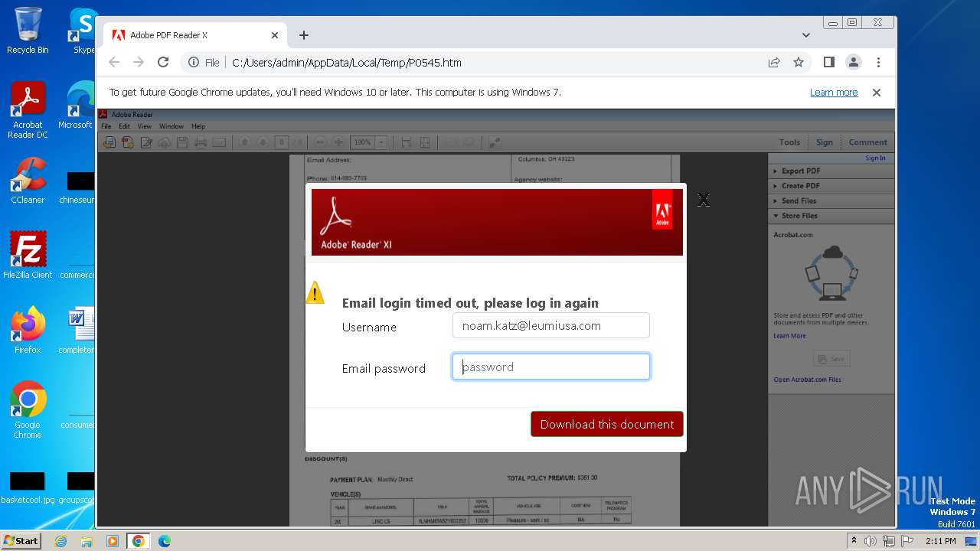This screenshot has height=551, width=980.
Task: Select FileZilla Client desktop shortcut
Action: (28, 255)
